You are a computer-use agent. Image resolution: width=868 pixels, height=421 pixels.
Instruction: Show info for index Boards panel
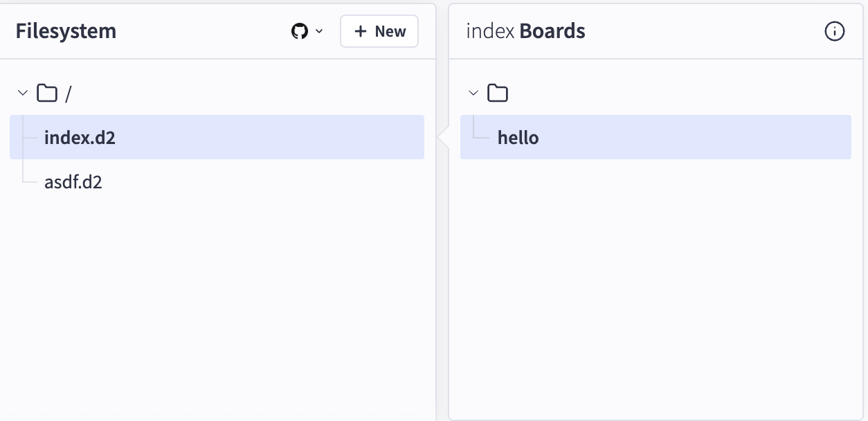[x=835, y=31]
